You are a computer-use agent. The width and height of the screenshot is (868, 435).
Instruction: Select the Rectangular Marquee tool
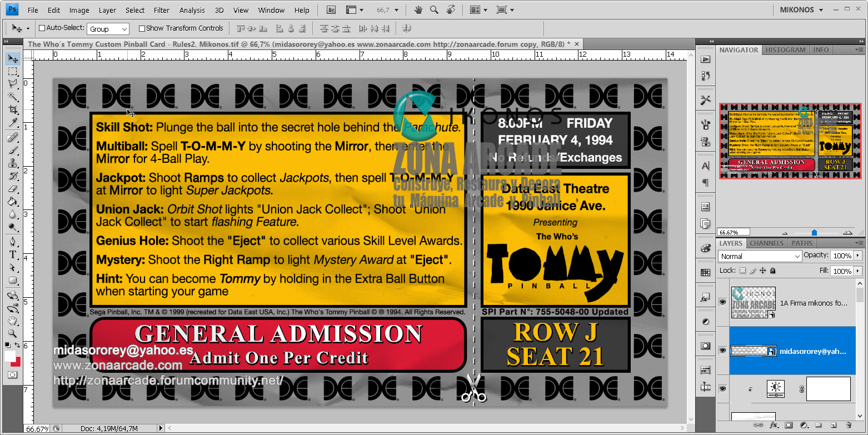[13, 72]
